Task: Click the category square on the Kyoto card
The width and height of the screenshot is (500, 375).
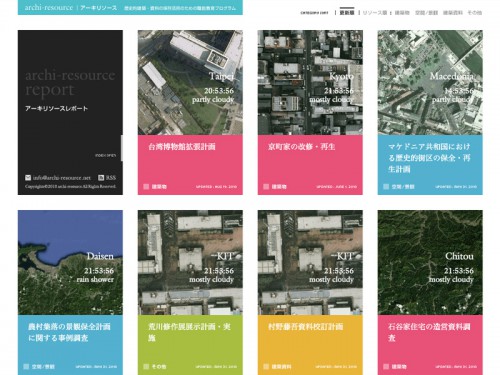Action: (x=266, y=187)
